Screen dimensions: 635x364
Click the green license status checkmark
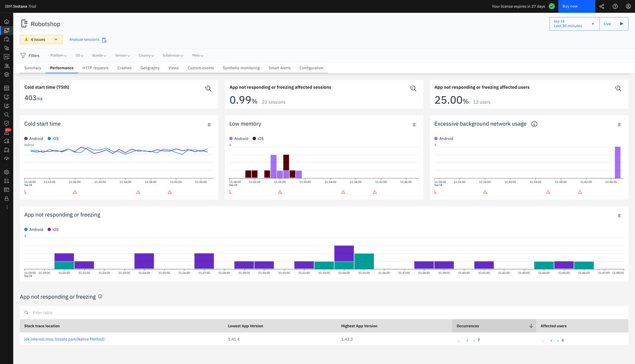point(552,6)
